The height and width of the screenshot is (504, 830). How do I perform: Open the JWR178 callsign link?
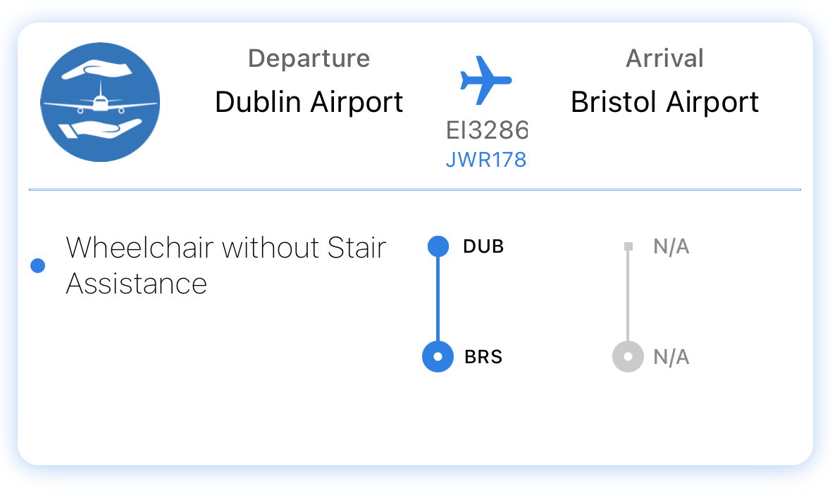(x=486, y=160)
